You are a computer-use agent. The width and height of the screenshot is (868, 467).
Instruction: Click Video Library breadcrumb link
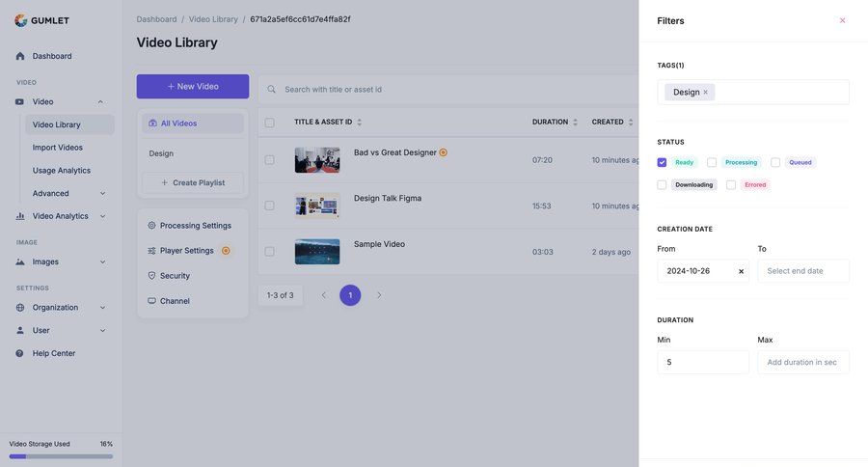point(213,19)
